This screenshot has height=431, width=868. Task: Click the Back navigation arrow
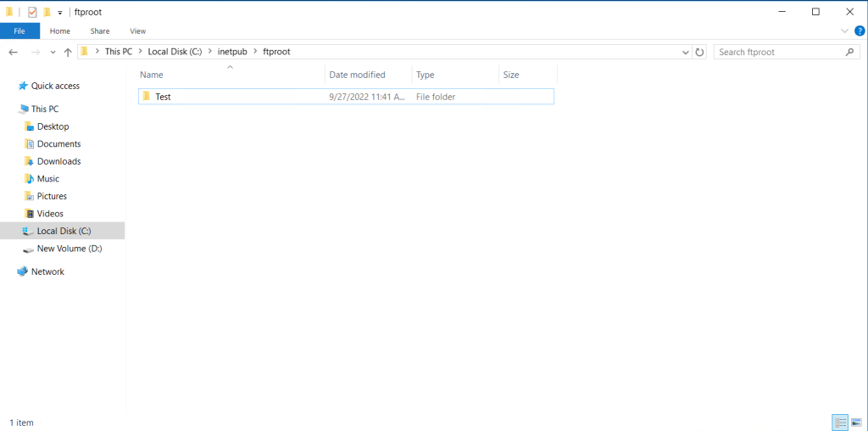[14, 52]
